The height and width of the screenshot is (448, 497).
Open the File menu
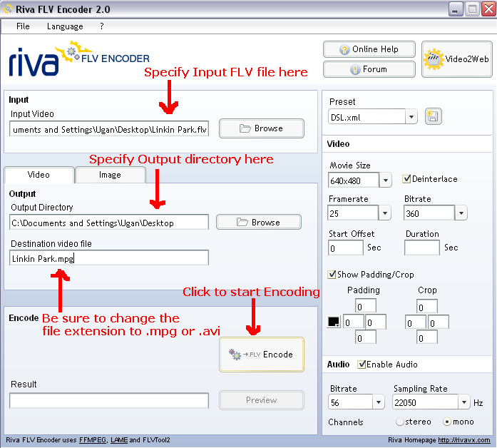coord(23,26)
